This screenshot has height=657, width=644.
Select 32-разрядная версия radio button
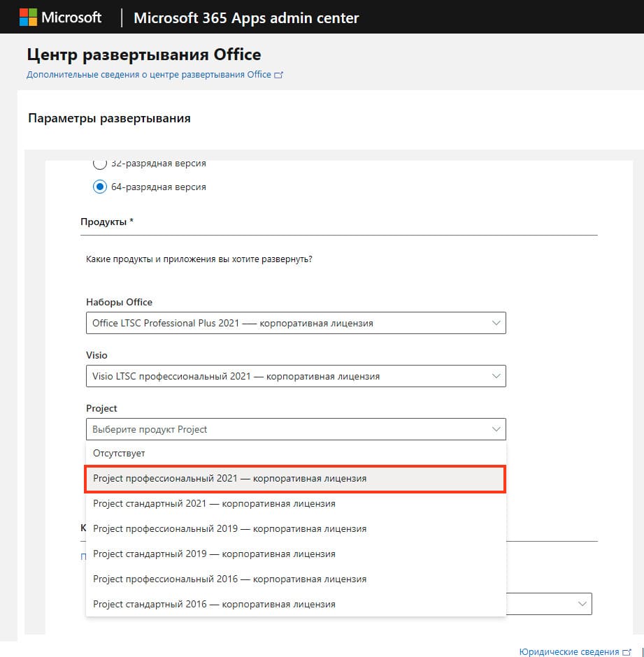100,164
